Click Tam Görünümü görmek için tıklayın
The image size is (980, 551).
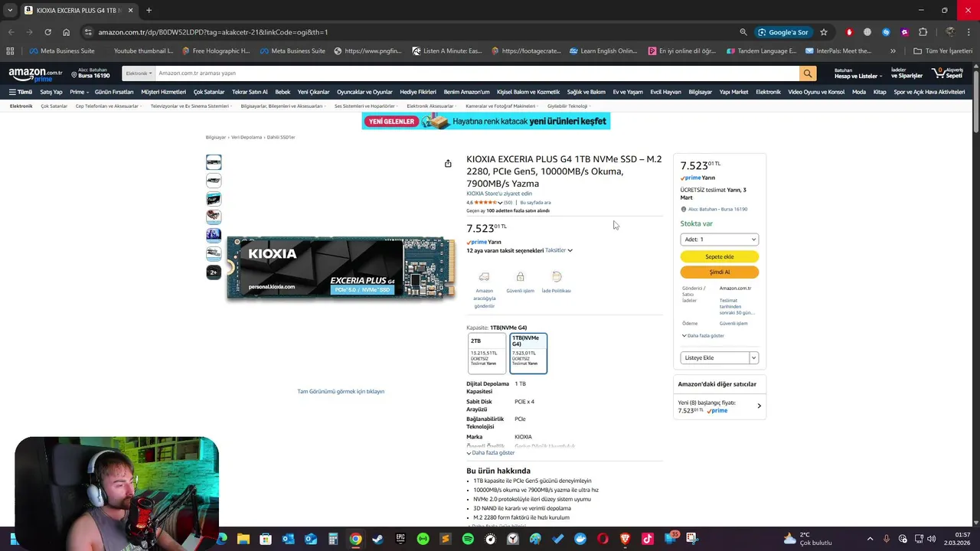pos(341,392)
